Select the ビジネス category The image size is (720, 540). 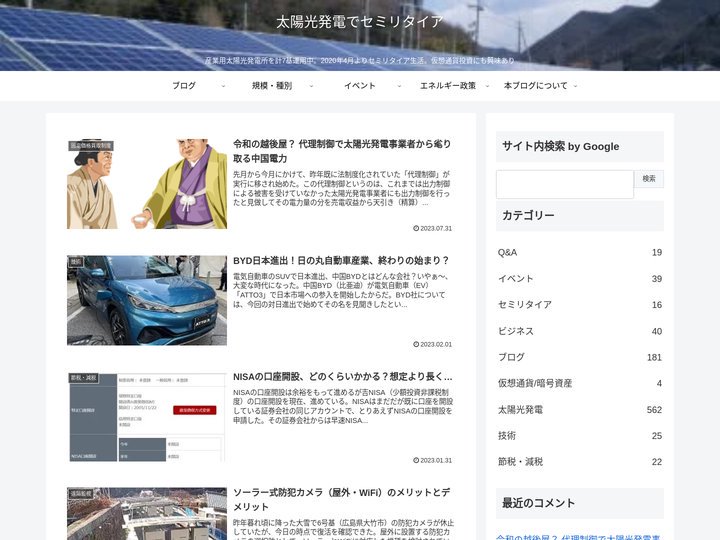[x=580, y=331]
